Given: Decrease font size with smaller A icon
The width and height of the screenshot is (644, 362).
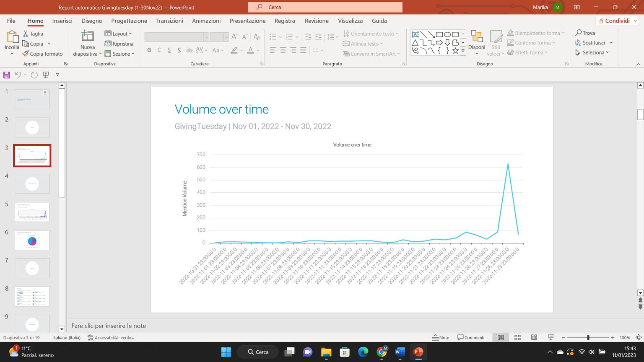Looking at the screenshot, I should (245, 37).
